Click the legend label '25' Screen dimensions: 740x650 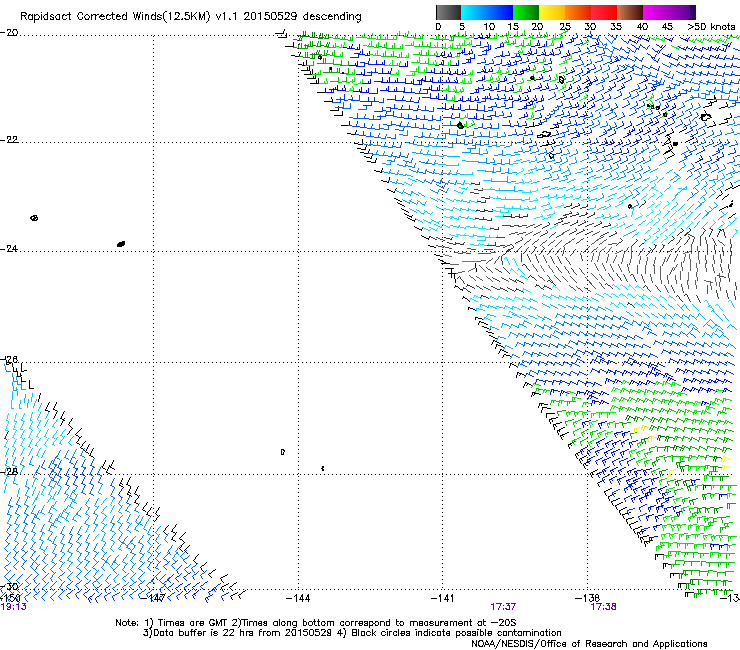[565, 27]
